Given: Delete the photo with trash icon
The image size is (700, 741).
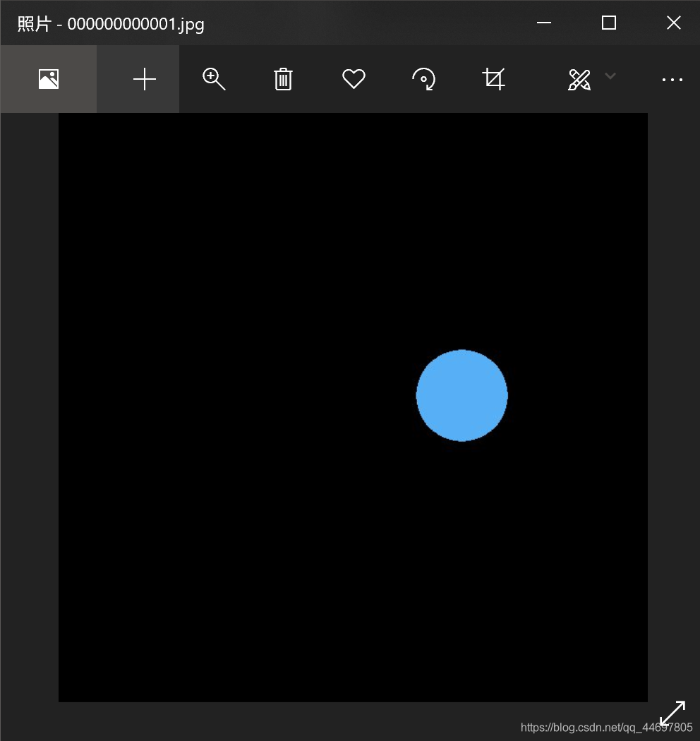Looking at the screenshot, I should 283,79.
